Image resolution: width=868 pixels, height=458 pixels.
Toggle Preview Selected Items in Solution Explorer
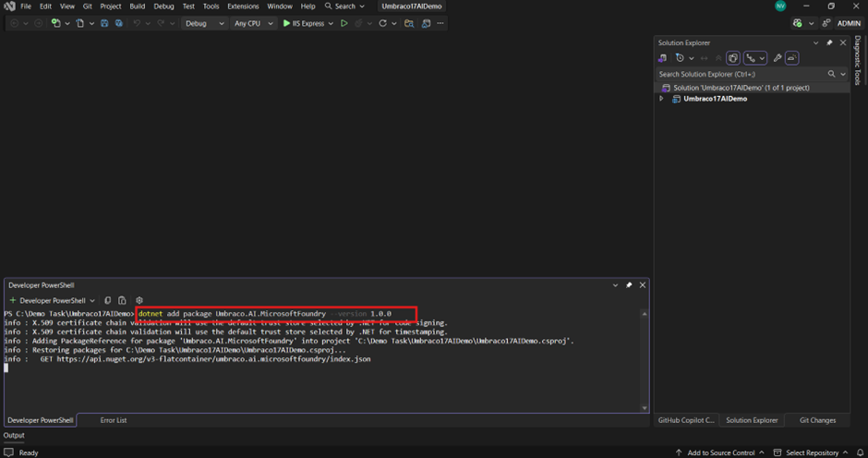[792, 58]
